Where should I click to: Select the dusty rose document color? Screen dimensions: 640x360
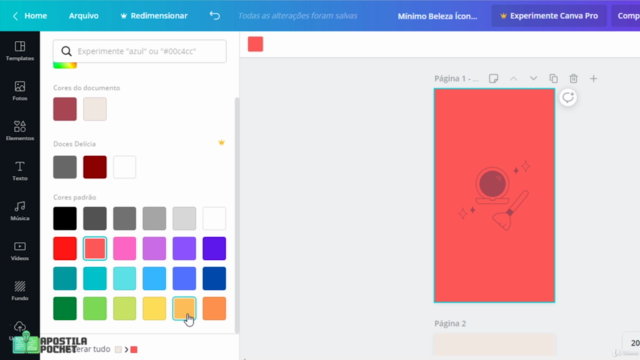(x=65, y=109)
